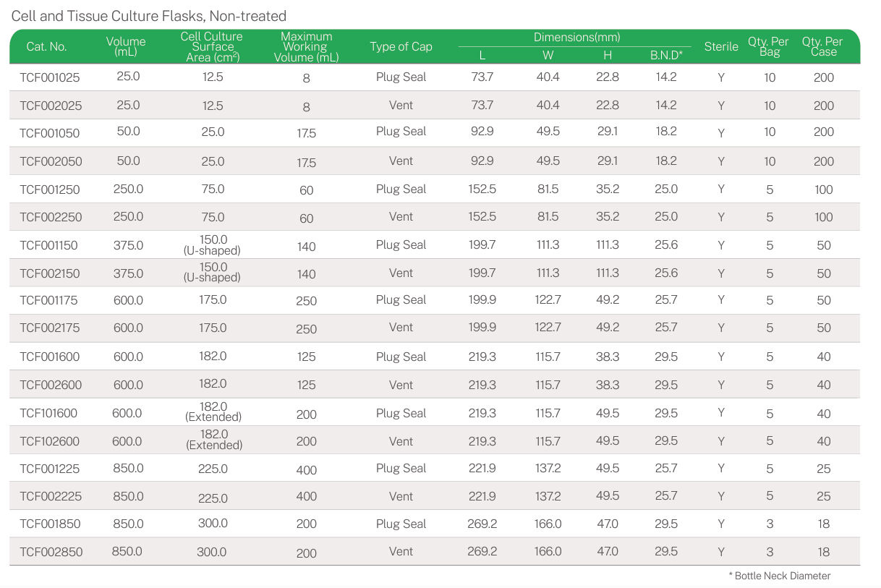Click the Cat. No. column header

point(46,47)
